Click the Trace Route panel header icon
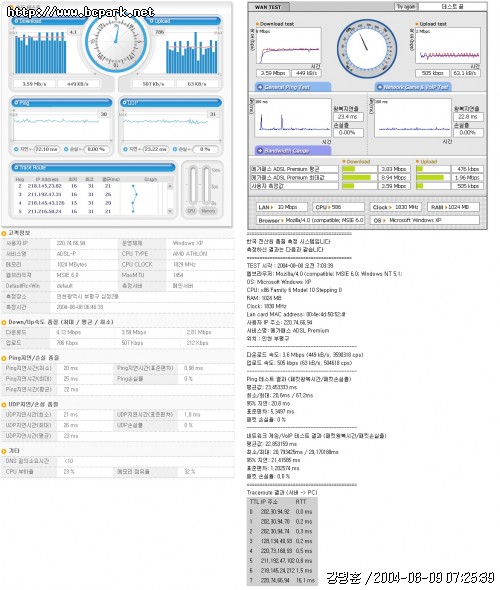This screenshot has height=590, width=500. coord(16,167)
